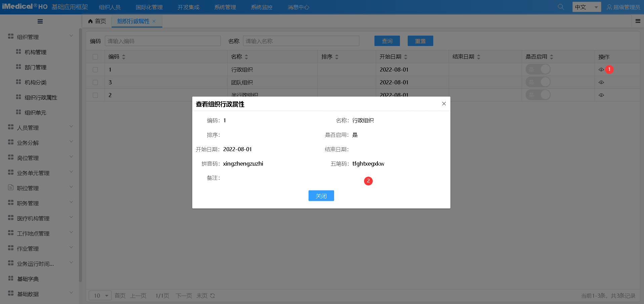The height and width of the screenshot is (304, 644).
Task: Close the 组织行政属性 tab with its X
Action: point(154,21)
